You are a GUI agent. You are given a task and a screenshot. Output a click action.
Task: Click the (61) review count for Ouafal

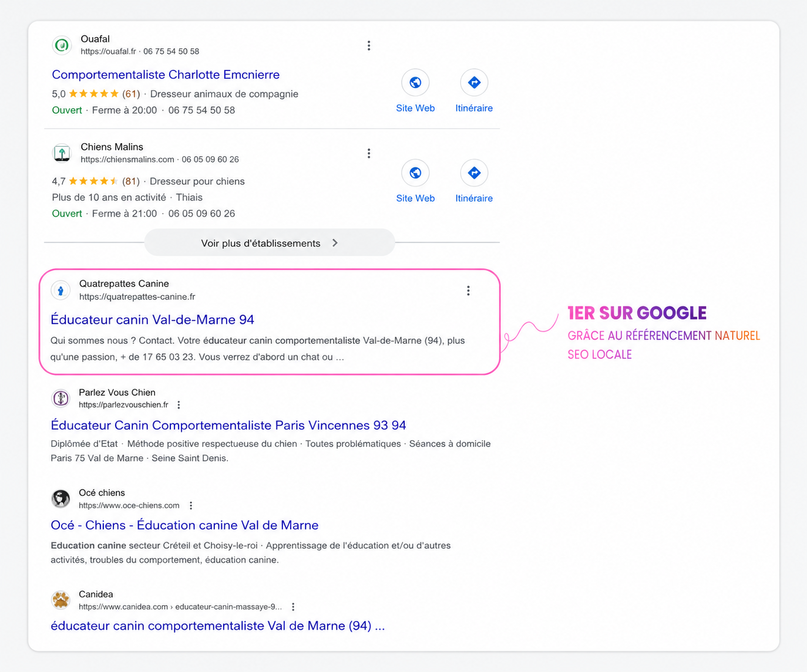(x=131, y=94)
